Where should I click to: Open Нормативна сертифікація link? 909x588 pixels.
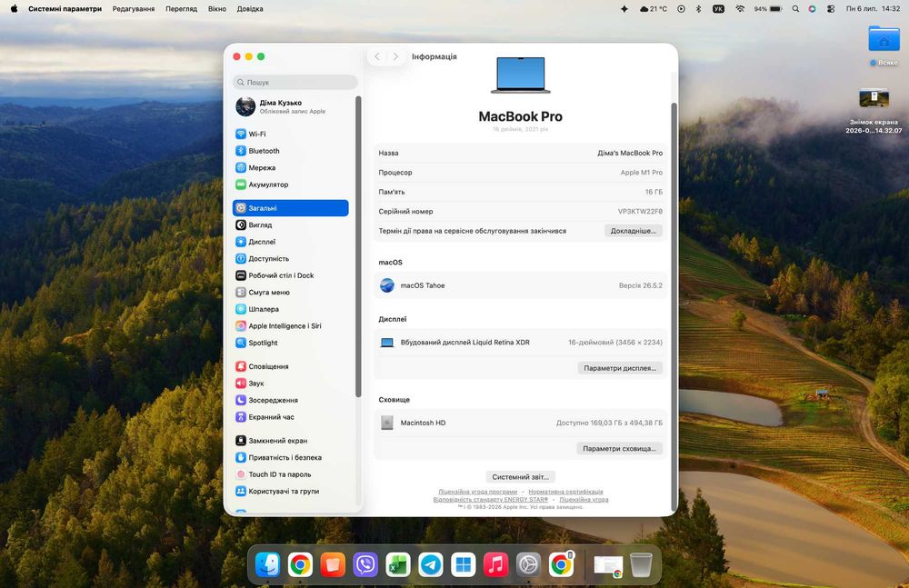pyautogui.click(x=565, y=492)
